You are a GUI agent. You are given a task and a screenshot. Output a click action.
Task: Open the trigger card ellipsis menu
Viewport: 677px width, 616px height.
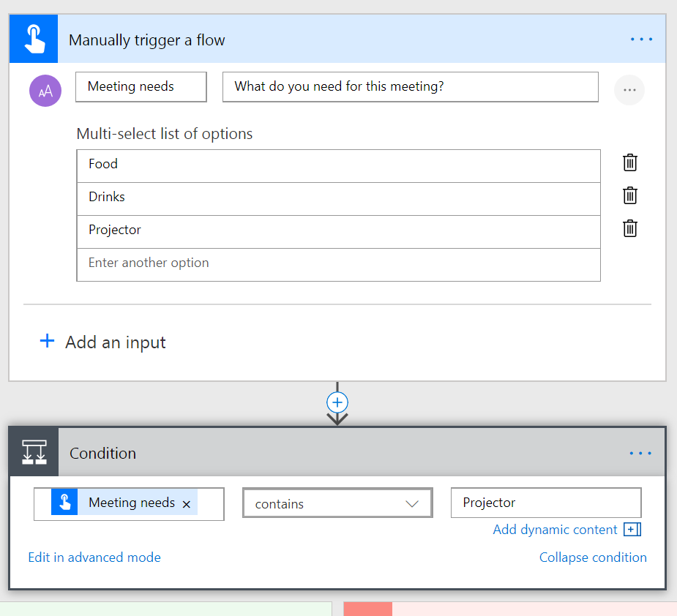coord(641,40)
